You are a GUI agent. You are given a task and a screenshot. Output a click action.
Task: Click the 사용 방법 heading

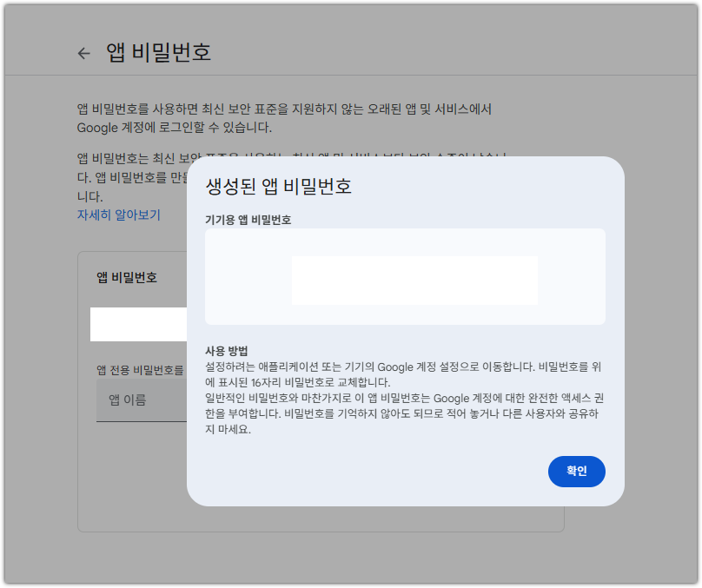226,350
